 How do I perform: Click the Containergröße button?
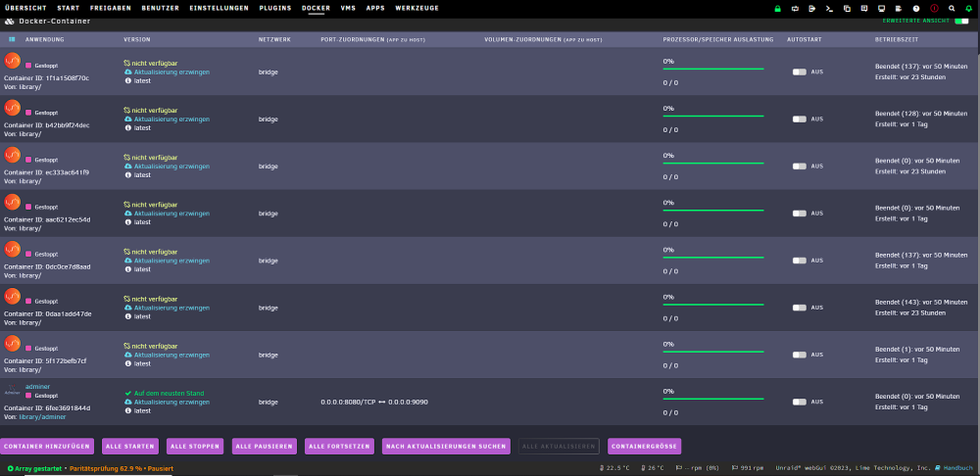pos(645,446)
